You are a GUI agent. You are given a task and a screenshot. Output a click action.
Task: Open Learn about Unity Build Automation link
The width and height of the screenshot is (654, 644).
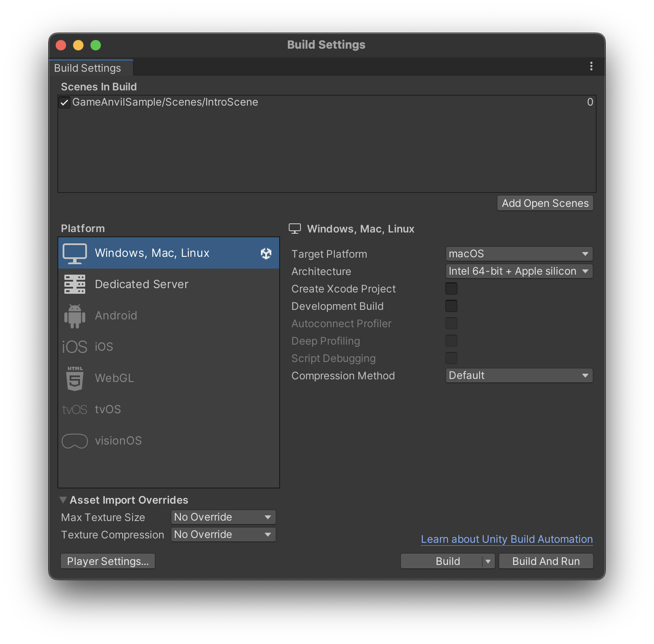tap(507, 539)
